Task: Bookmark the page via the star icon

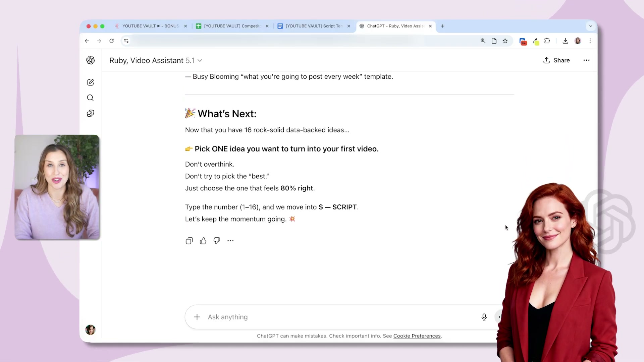Action: [505, 41]
